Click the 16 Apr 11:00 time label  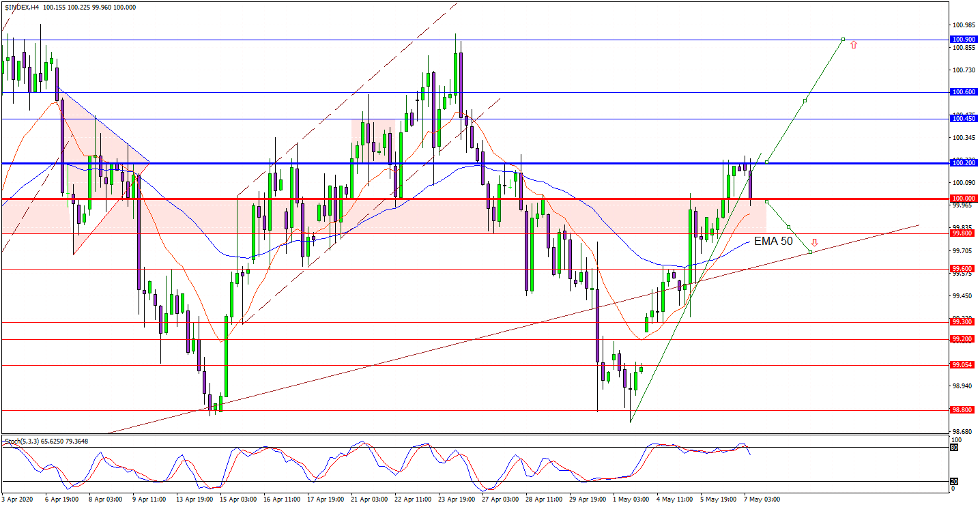[x=283, y=499]
